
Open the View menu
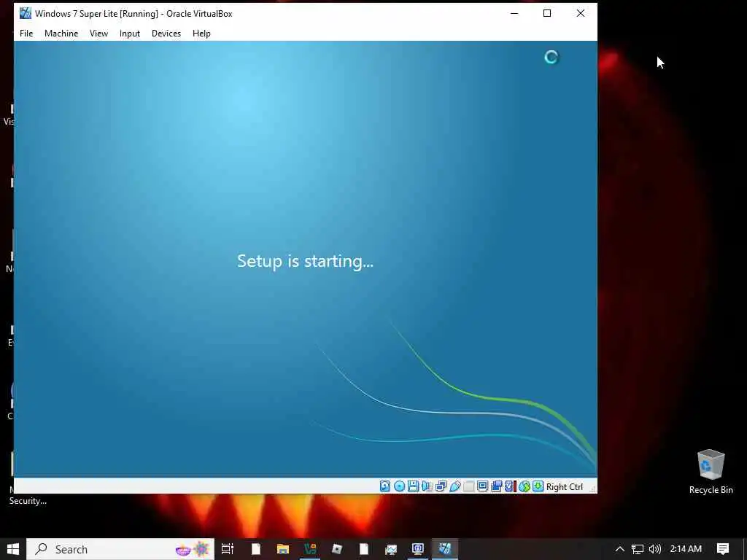[98, 34]
